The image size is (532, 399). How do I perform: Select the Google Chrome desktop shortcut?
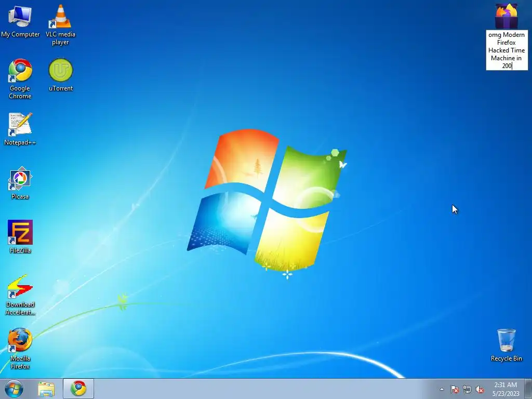(x=20, y=79)
